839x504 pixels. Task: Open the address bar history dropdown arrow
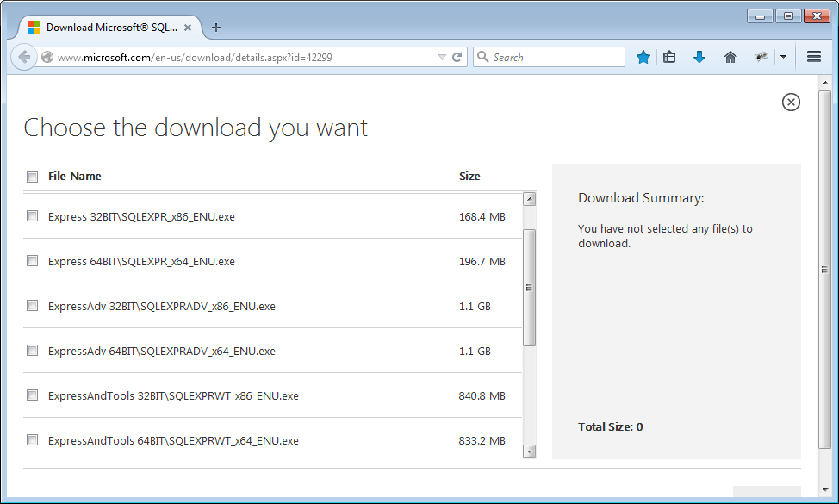tap(441, 57)
